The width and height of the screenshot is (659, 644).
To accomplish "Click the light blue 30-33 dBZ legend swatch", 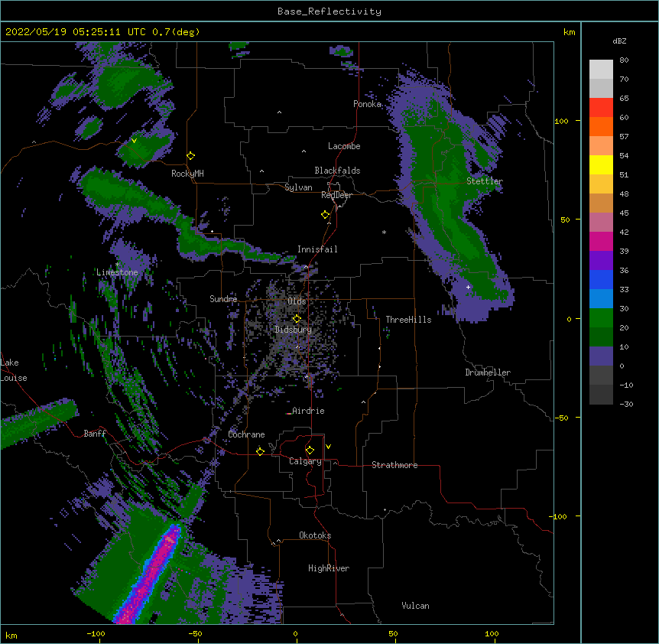I will click(601, 299).
